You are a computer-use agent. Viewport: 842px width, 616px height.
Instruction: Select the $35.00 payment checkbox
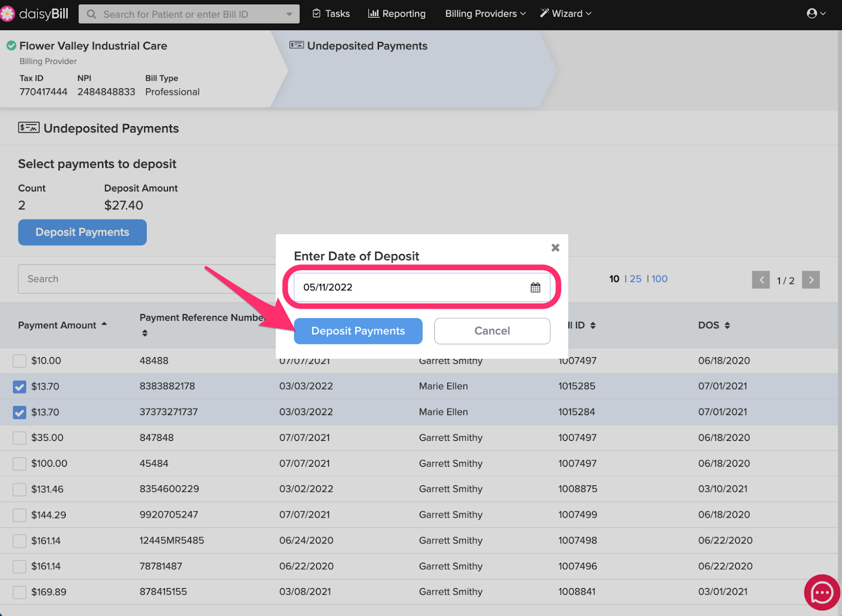click(19, 438)
